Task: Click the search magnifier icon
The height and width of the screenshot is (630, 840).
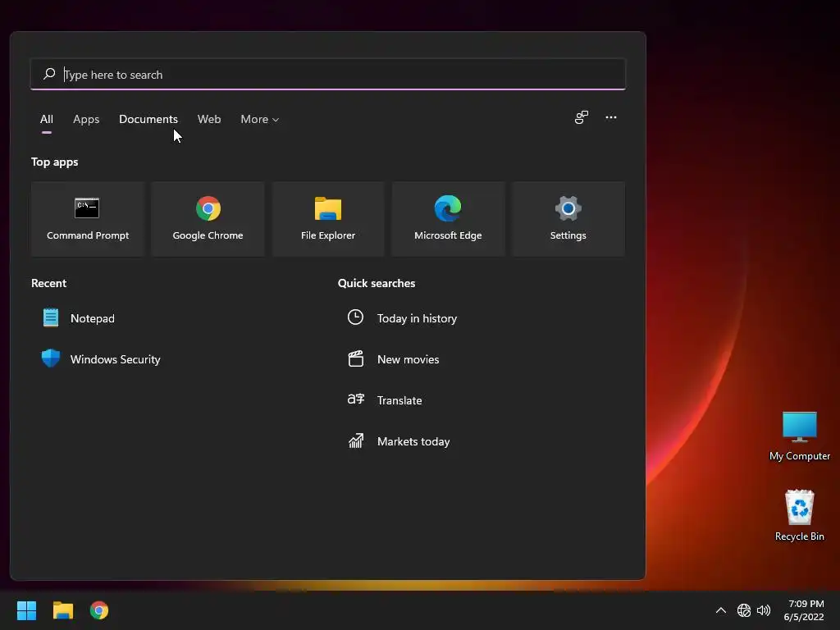Action: [49, 74]
